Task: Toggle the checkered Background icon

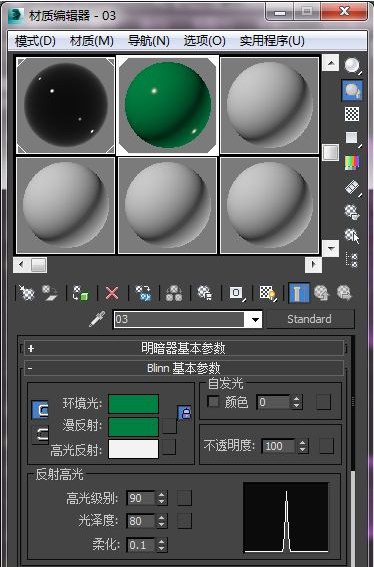Action: (352, 114)
